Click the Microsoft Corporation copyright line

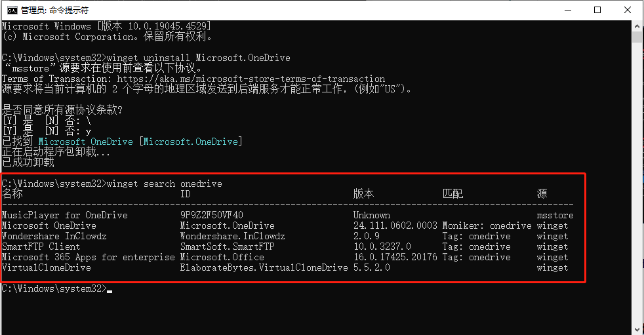(107, 37)
